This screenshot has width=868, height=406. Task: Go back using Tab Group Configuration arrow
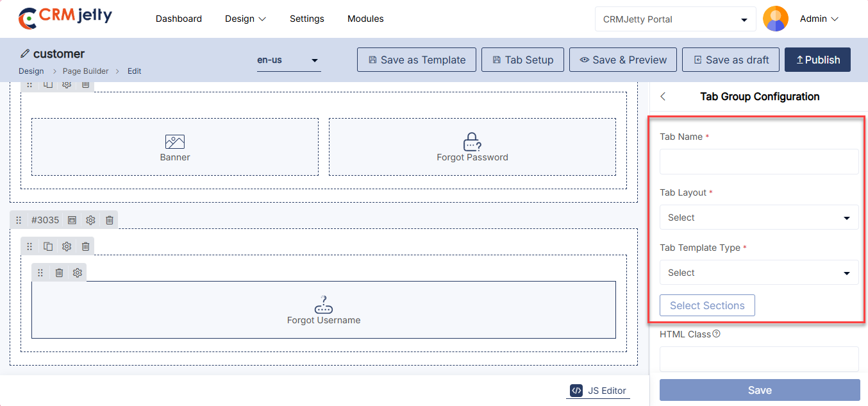(664, 96)
